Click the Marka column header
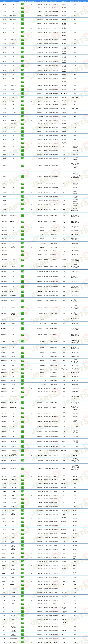The height and width of the screenshot is (644, 88). click(x=4, y=1)
